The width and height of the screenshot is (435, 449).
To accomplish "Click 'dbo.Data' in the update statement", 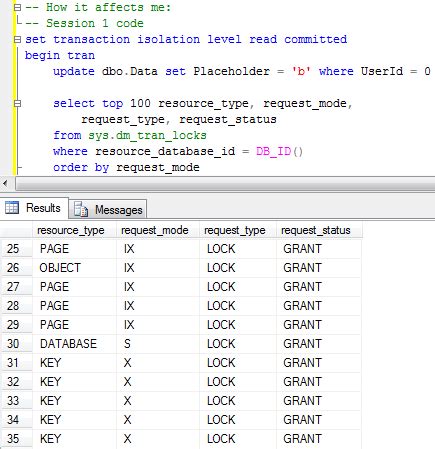I will click(x=130, y=71).
